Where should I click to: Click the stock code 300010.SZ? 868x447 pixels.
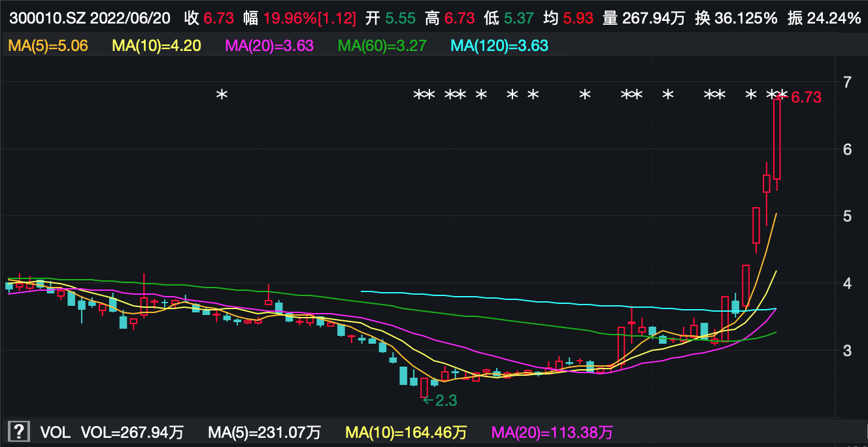pos(46,18)
